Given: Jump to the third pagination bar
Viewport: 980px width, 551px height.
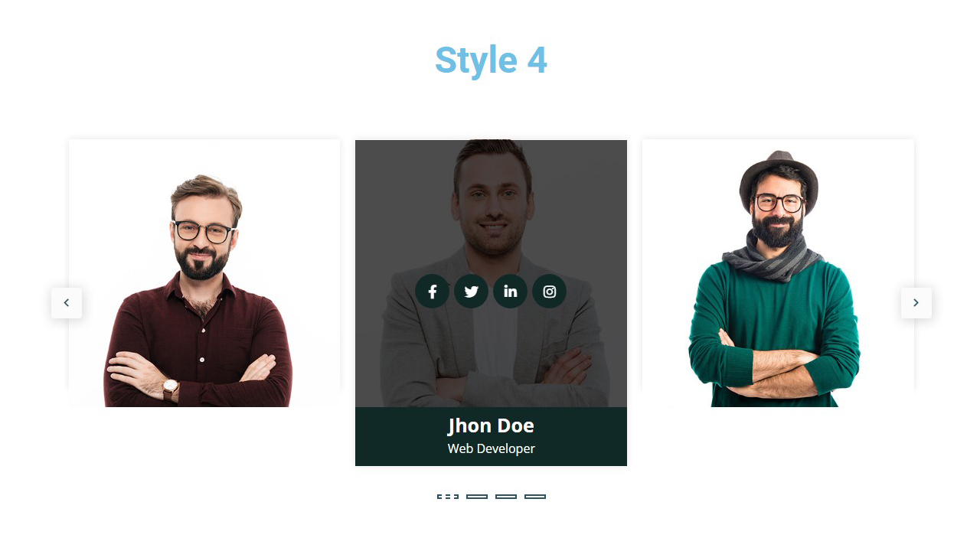Looking at the screenshot, I should 506,497.
